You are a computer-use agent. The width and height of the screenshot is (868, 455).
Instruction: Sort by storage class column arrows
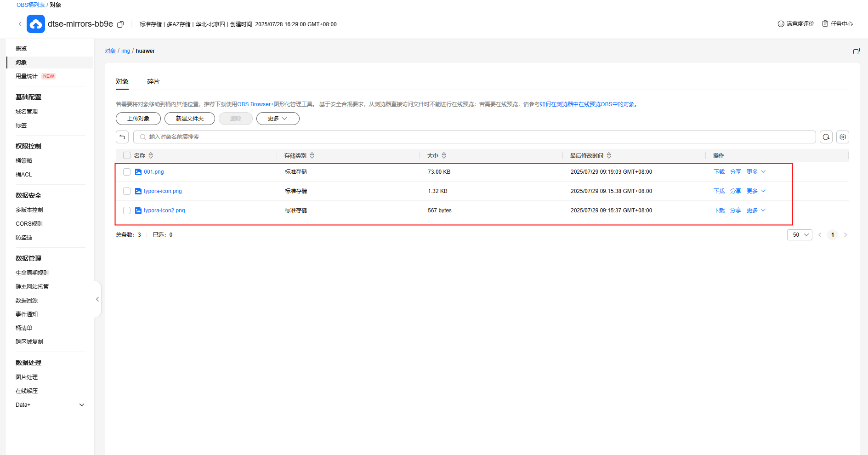(x=312, y=156)
